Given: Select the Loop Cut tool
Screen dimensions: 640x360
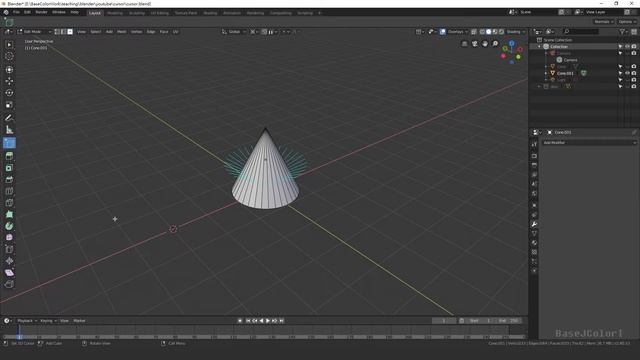Looking at the screenshot, I should (x=9, y=191).
